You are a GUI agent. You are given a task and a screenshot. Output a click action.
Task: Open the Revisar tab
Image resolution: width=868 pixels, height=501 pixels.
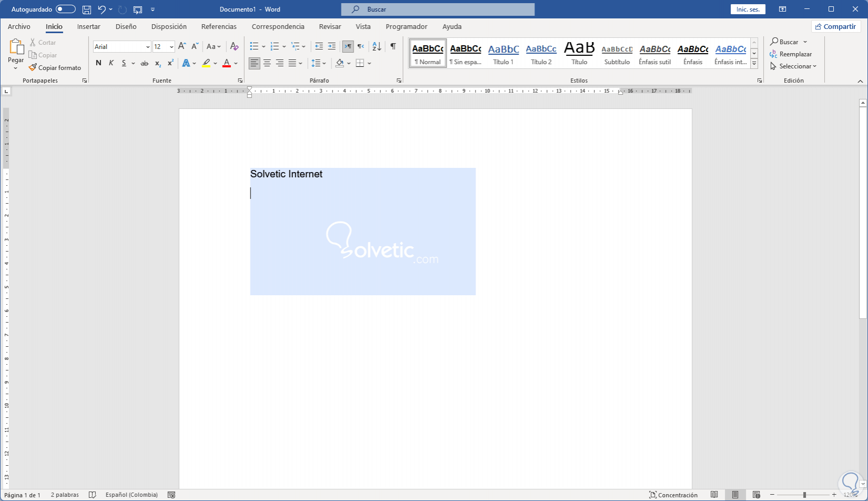click(x=330, y=26)
